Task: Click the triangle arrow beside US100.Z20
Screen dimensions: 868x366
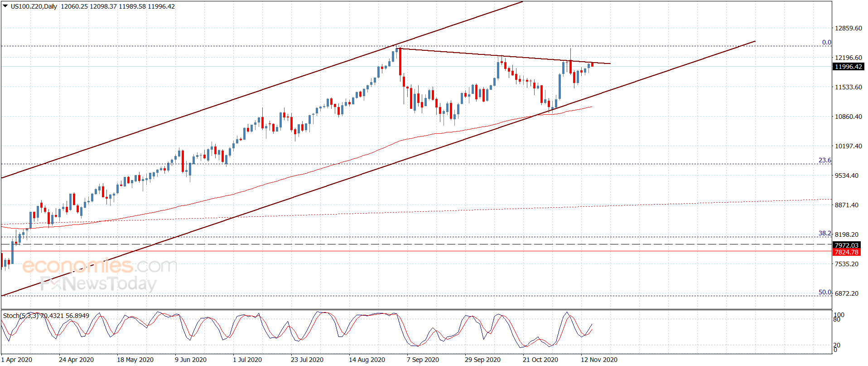Action: click(5, 6)
